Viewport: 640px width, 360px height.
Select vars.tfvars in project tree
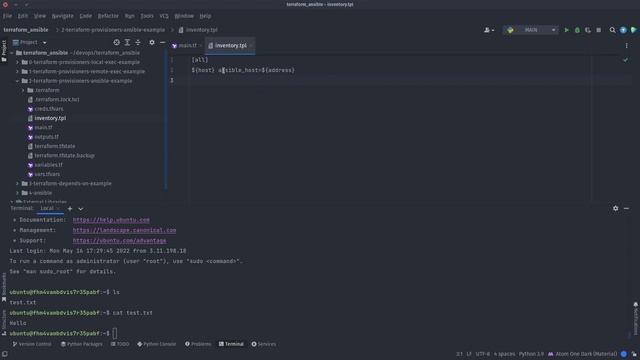pyautogui.click(x=47, y=174)
